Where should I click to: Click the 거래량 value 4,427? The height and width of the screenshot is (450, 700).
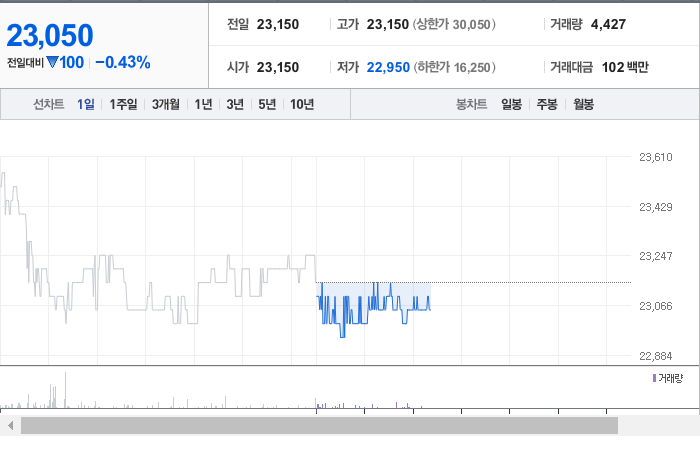coord(608,25)
